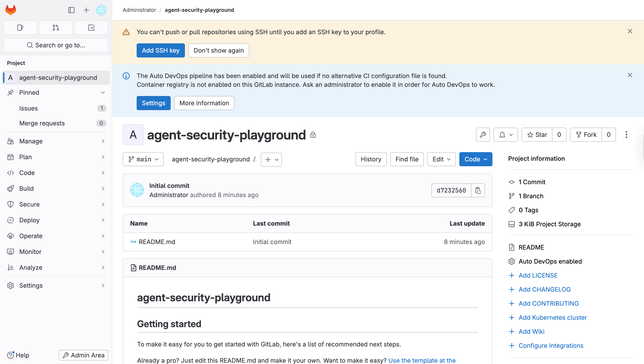Open Issues in the sidebar

tap(56, 108)
